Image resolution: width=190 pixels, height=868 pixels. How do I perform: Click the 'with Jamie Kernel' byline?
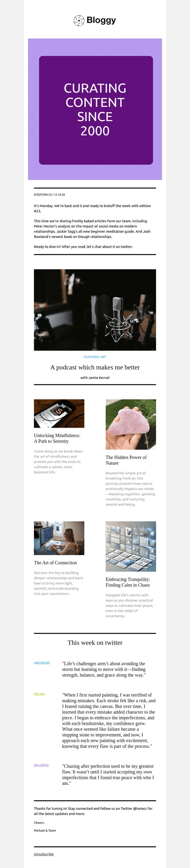point(95,377)
